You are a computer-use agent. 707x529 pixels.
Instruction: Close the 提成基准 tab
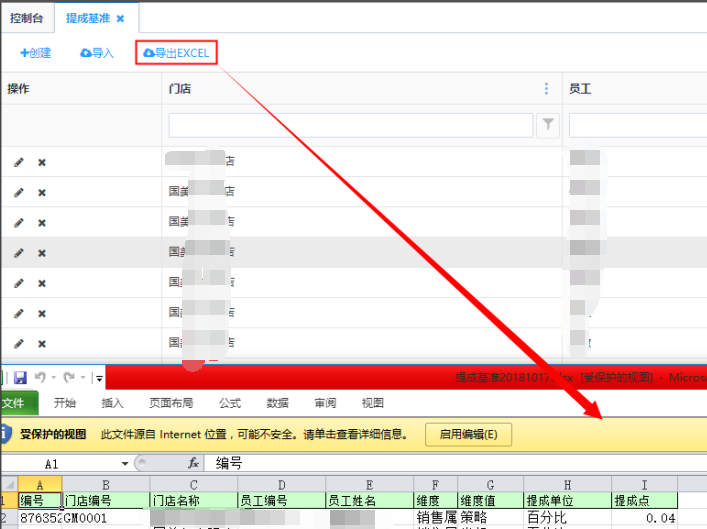tap(121, 18)
